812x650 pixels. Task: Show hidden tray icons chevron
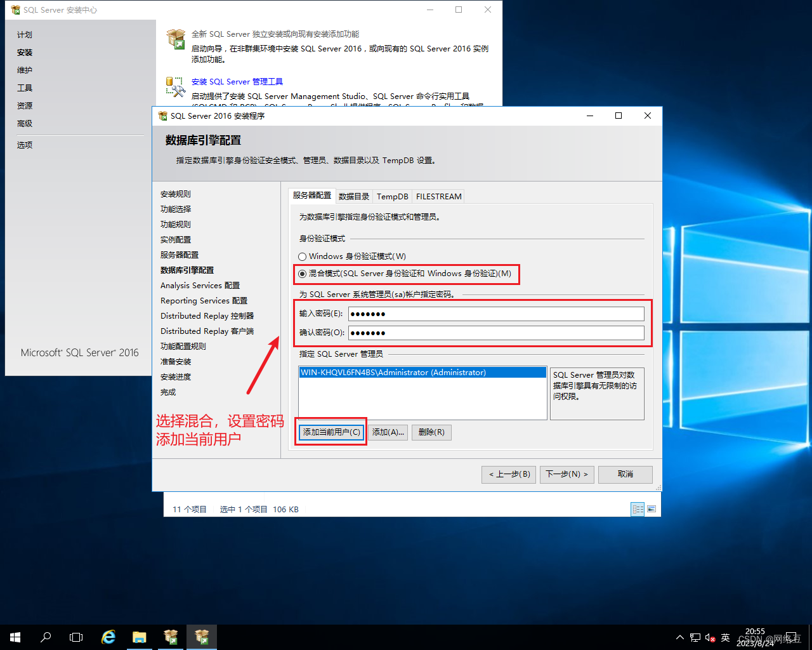coord(680,637)
